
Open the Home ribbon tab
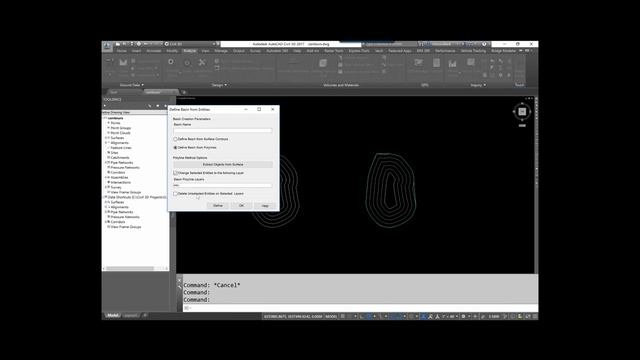pos(121,51)
